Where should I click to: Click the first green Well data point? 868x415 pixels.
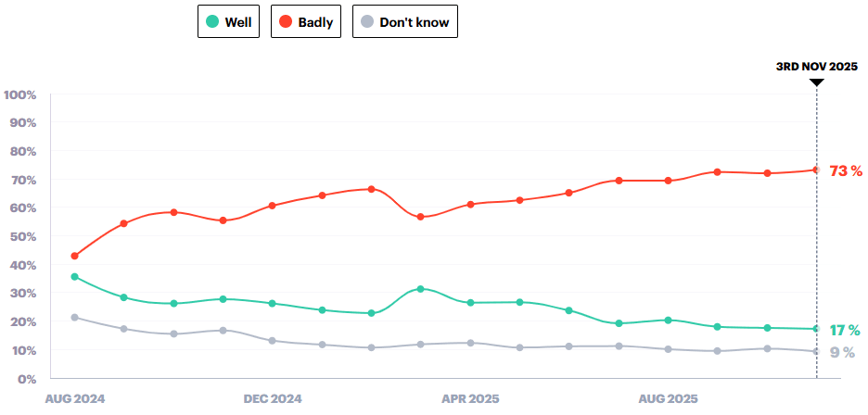[x=74, y=277]
